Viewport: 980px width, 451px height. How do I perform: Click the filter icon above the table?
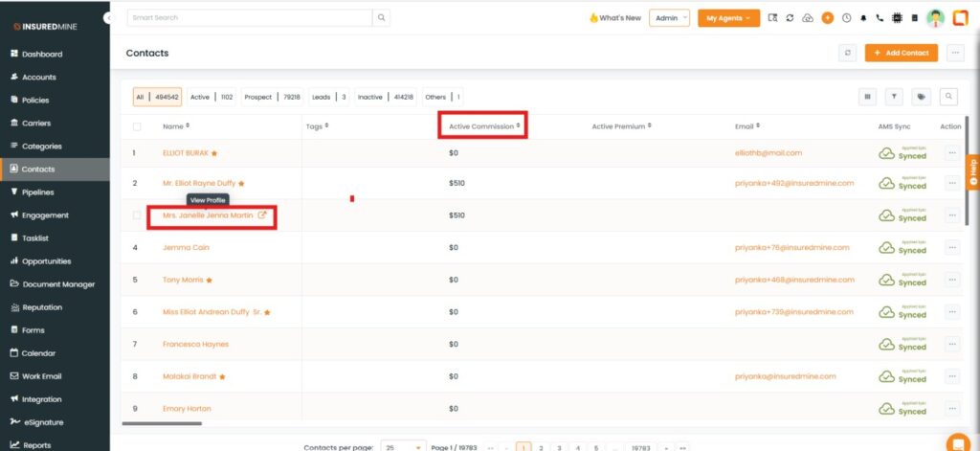coord(895,97)
